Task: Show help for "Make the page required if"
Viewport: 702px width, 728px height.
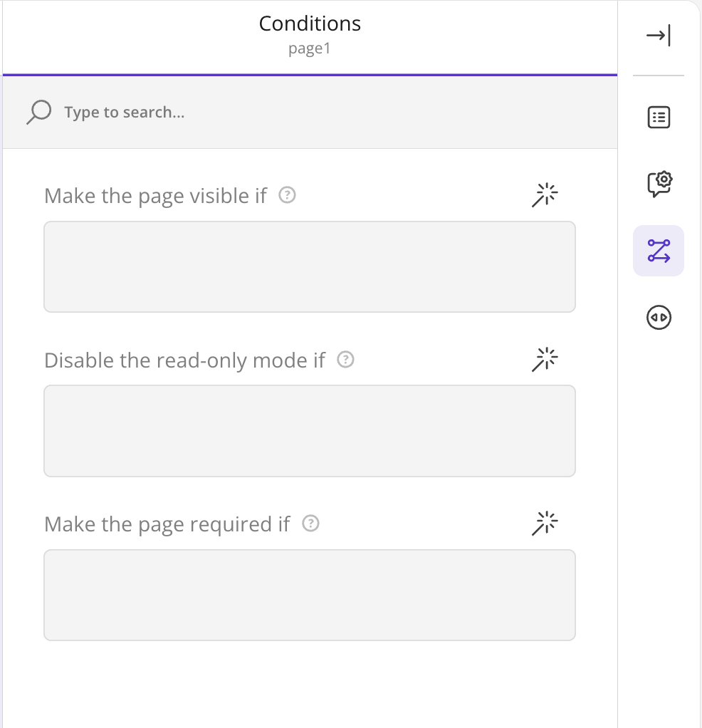Action: [311, 524]
